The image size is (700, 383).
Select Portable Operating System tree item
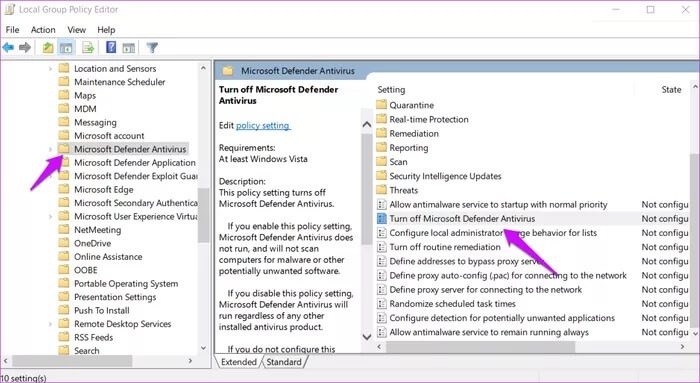(x=126, y=283)
